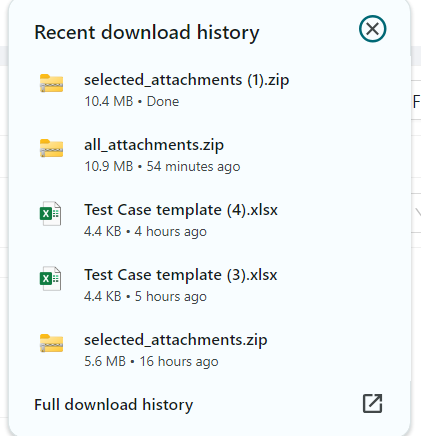The image size is (421, 436).
Task: Select the 10.9 MB 54 minutes ago line
Action: [162, 166]
